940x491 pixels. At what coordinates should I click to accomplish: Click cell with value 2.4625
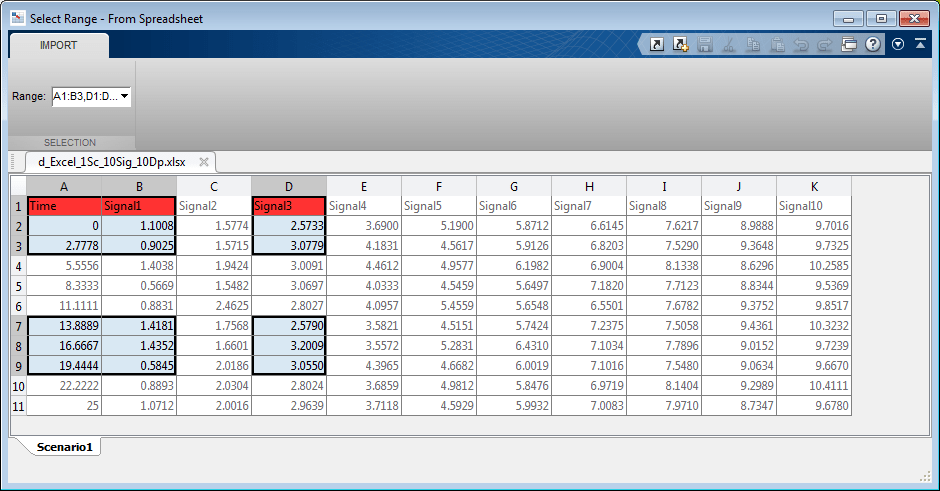214,306
